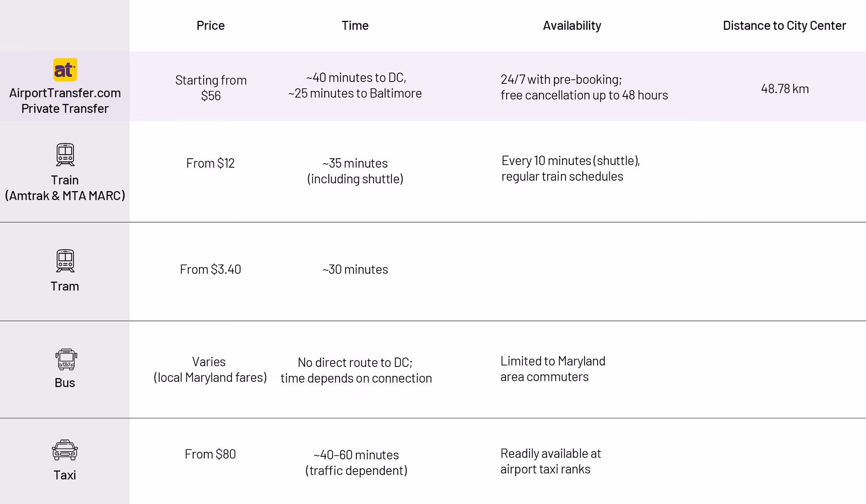The image size is (866, 504).
Task: Click the Availability column header
Action: coord(571,26)
